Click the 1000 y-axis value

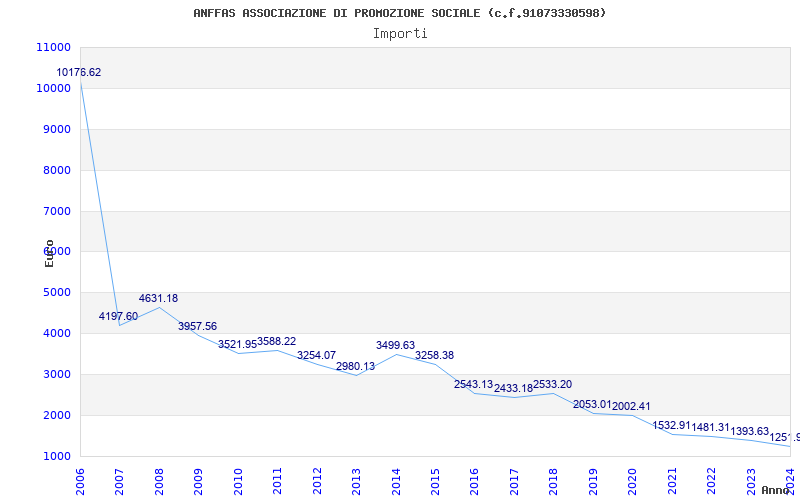[57, 456]
